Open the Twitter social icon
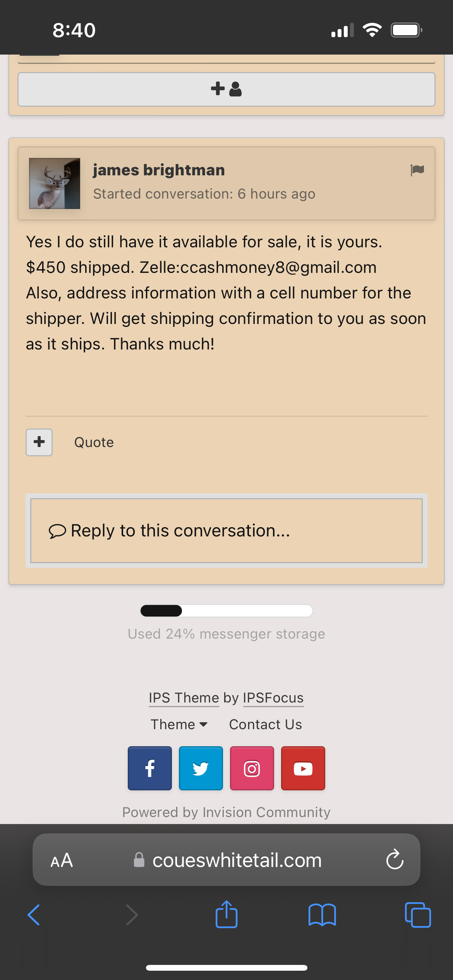The width and height of the screenshot is (453, 980). click(x=201, y=768)
